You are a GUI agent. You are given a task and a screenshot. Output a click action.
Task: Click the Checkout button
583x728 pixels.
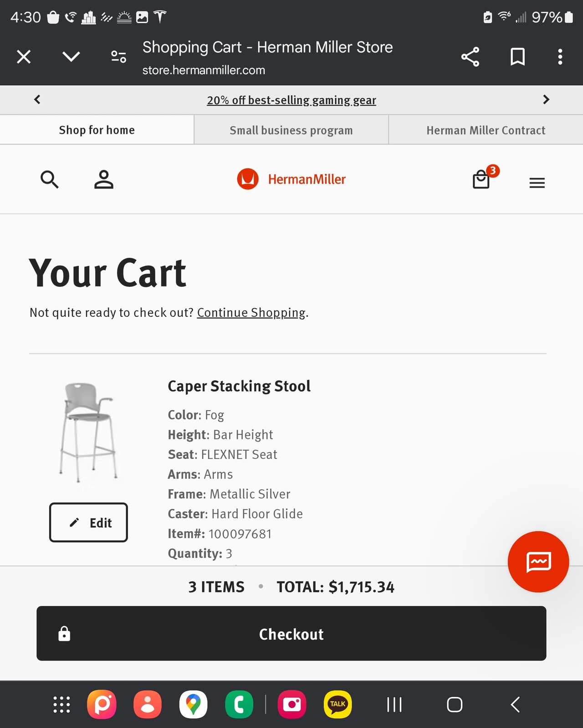[291, 633]
